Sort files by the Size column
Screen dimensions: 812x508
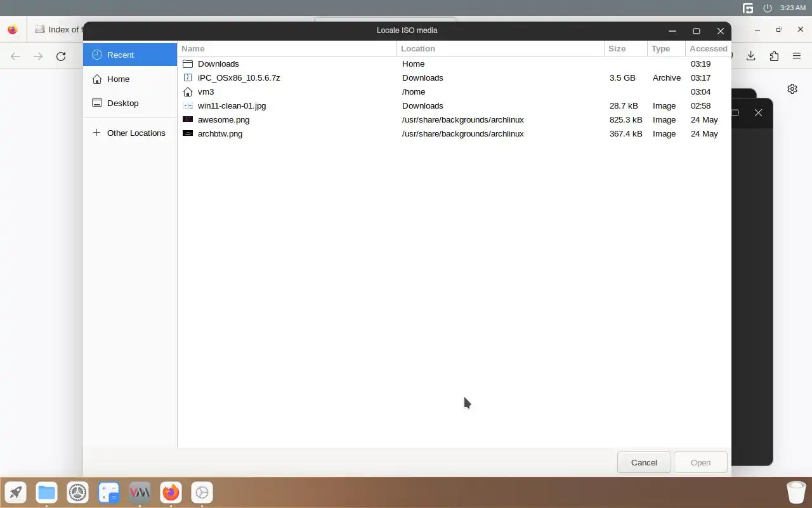coord(625,48)
